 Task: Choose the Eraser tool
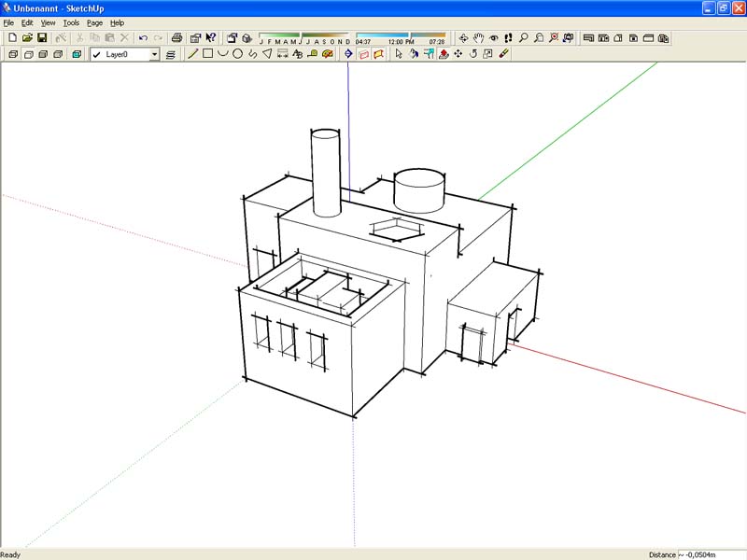point(503,54)
